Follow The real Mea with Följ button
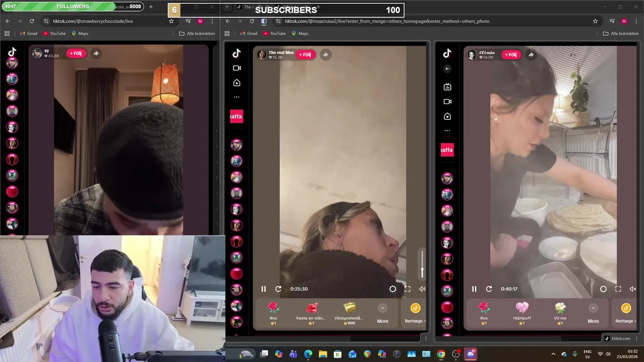The image size is (644, 362). click(x=305, y=54)
